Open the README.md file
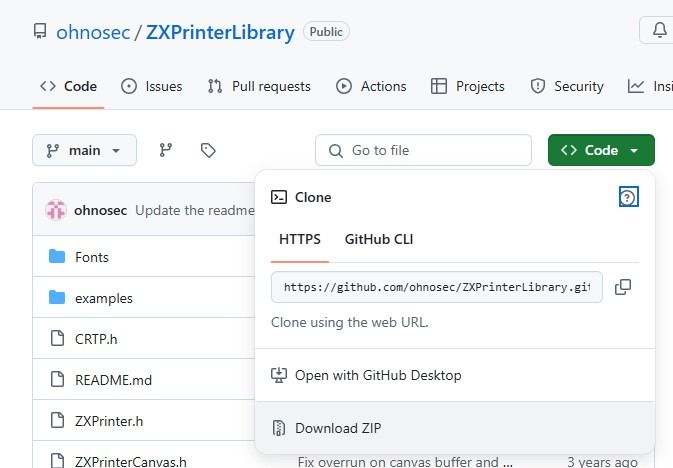 [x=113, y=380]
